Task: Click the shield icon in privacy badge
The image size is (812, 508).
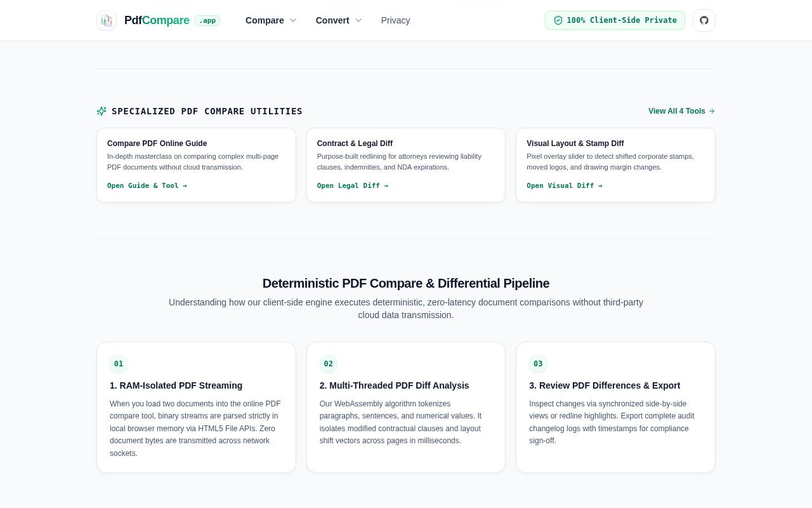Action: point(558,20)
